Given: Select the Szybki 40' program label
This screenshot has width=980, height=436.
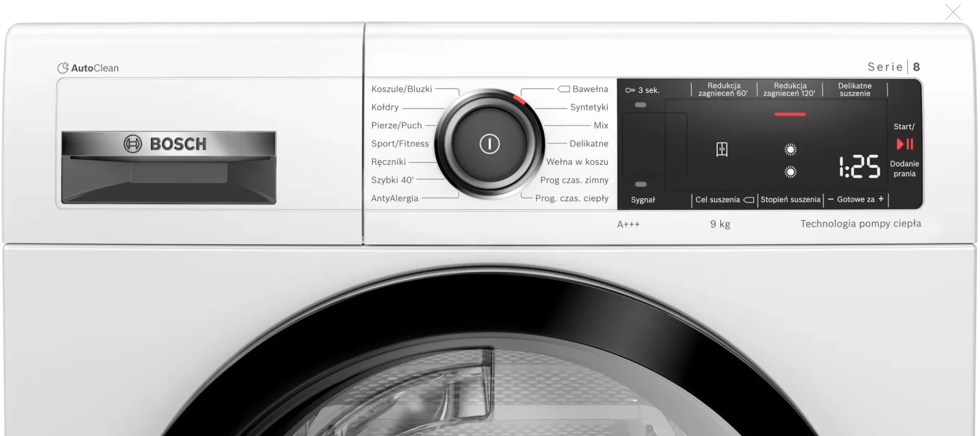Looking at the screenshot, I should pyautogui.click(x=392, y=180).
